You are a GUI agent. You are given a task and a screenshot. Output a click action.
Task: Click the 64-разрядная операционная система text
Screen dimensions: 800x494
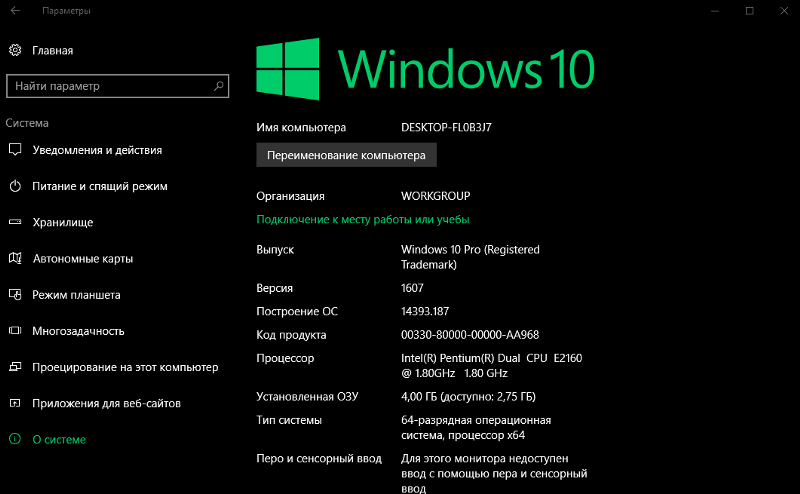click(476, 428)
